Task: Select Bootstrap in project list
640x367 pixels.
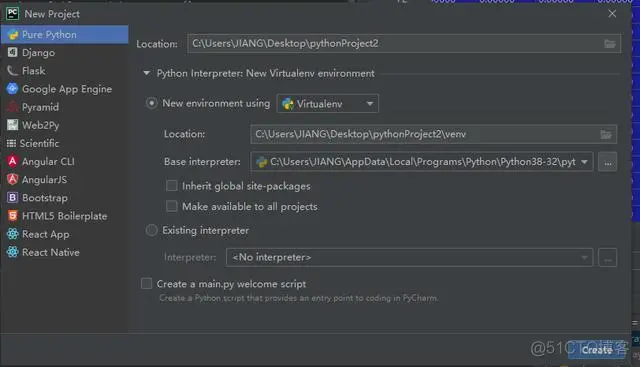Action: coord(64,198)
